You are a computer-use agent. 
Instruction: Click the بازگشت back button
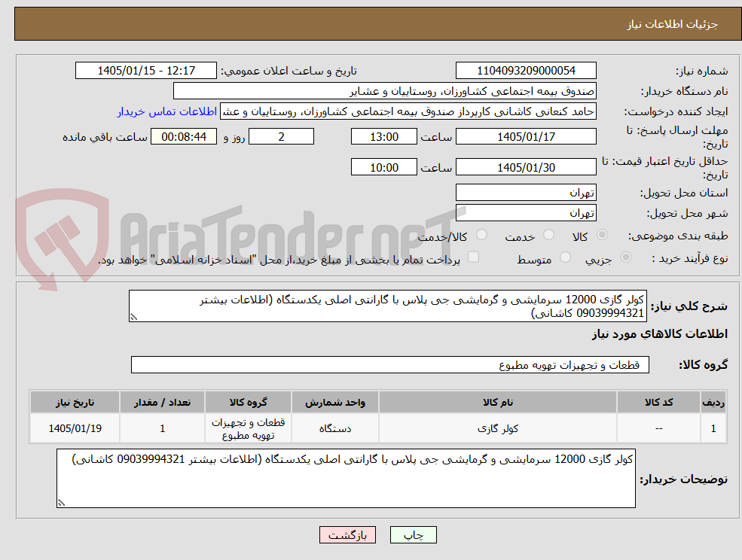pos(347,535)
